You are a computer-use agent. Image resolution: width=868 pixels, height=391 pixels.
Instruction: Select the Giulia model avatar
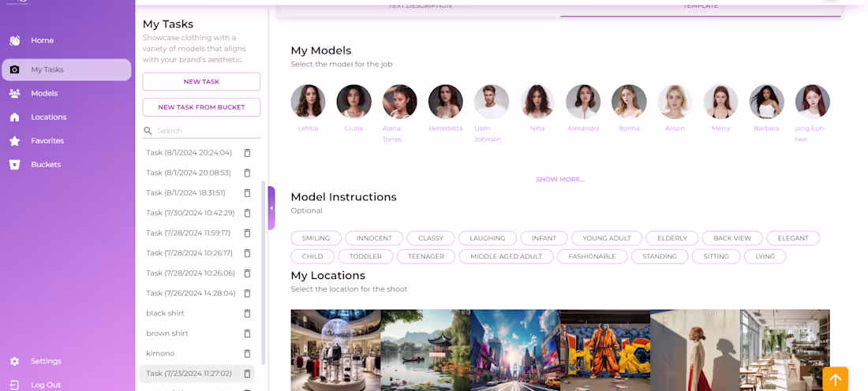point(354,102)
